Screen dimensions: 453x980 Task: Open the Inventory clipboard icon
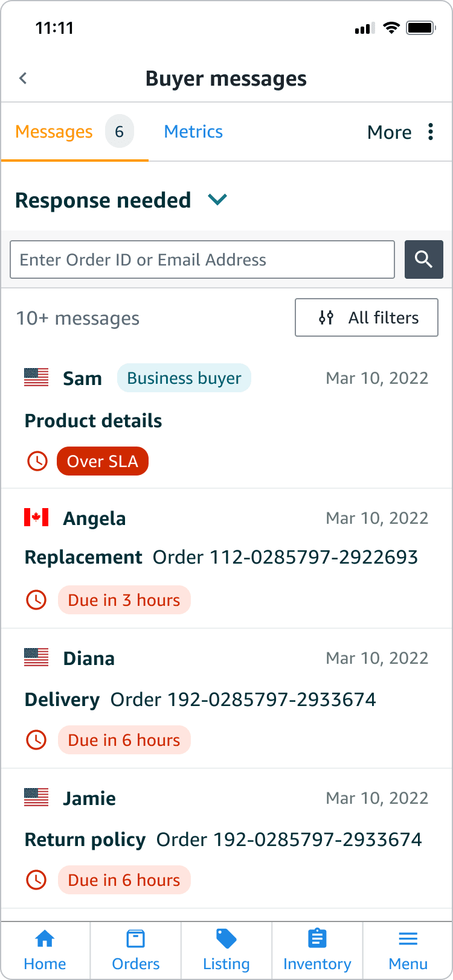tap(317, 939)
